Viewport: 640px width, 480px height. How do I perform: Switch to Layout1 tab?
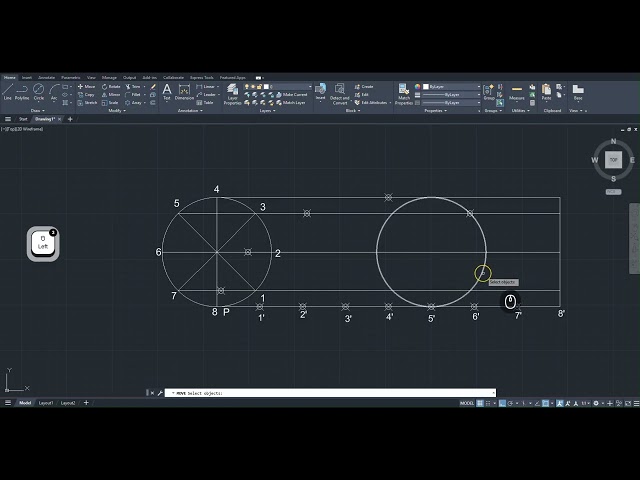[46, 403]
